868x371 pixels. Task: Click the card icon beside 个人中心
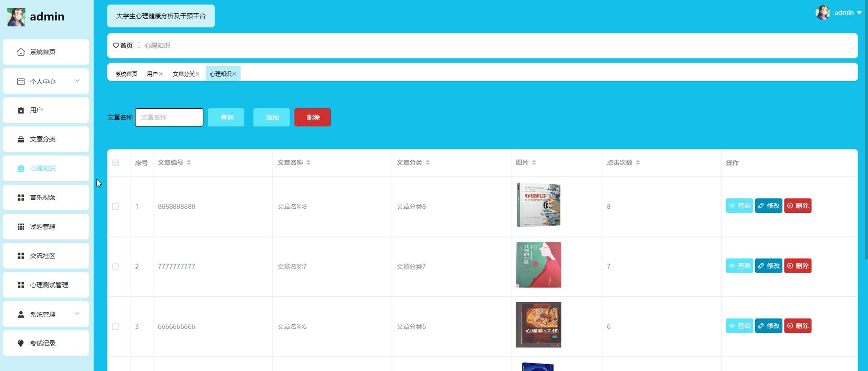tap(21, 82)
